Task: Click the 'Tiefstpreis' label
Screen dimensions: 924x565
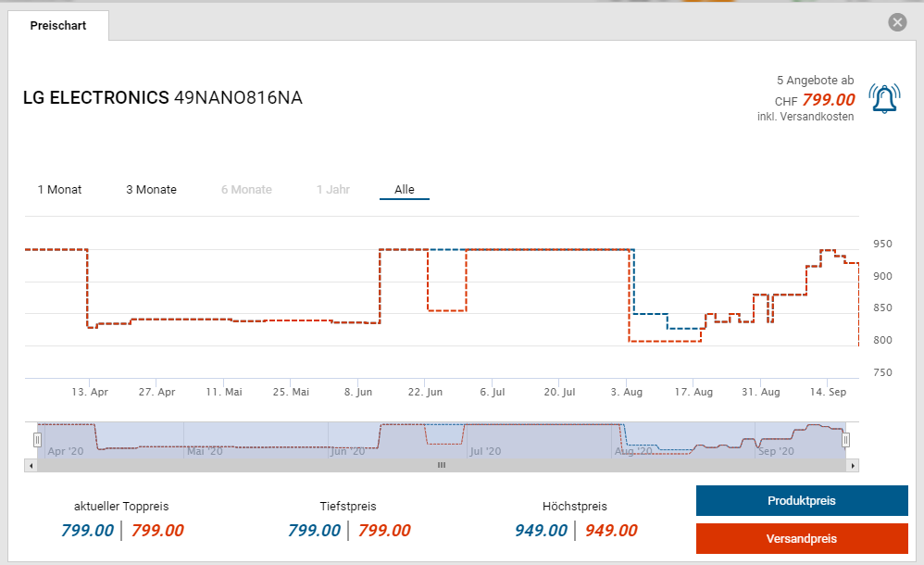Action: point(348,506)
